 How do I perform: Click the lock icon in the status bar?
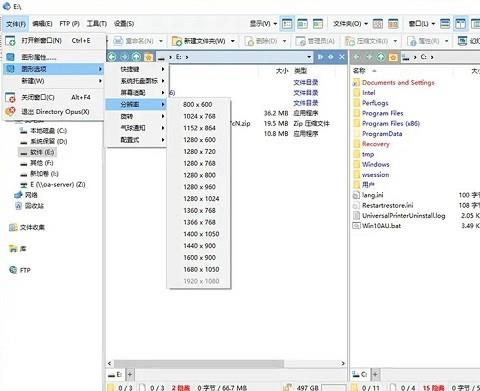(x=287, y=387)
